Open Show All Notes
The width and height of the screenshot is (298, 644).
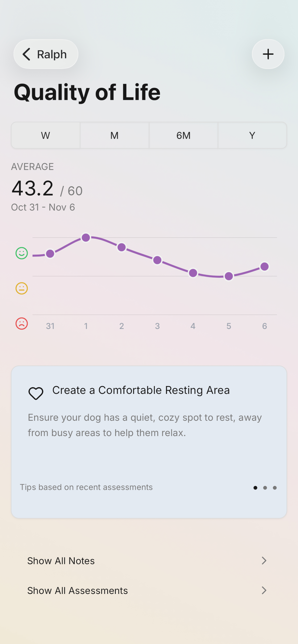click(61, 561)
